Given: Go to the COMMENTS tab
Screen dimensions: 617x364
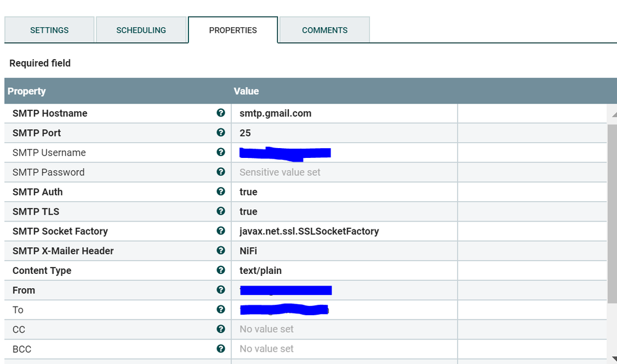Looking at the screenshot, I should pos(325,30).
